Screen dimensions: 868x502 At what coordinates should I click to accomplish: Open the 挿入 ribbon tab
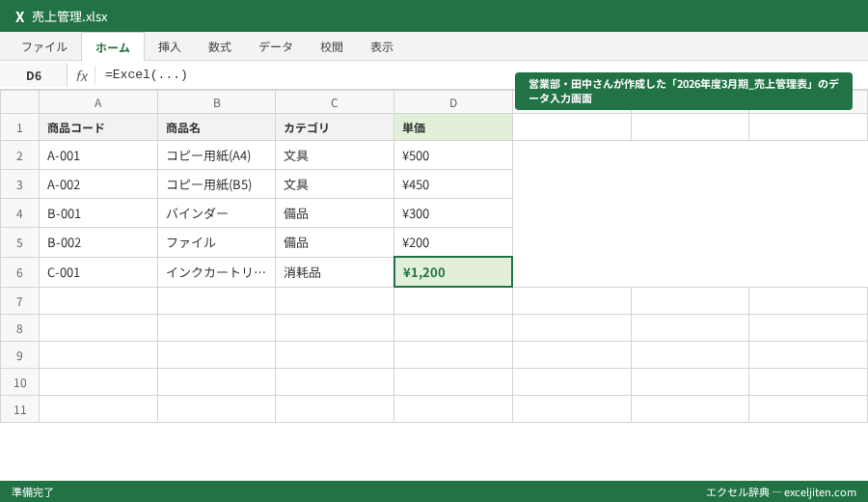(x=170, y=47)
